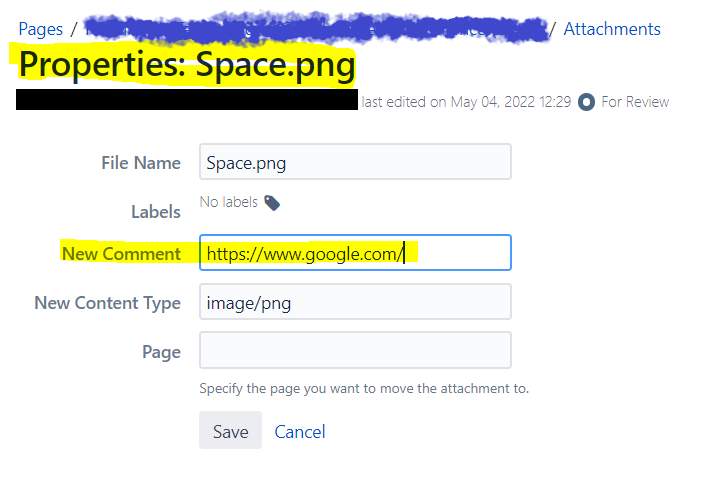Image resolution: width=705 pixels, height=491 pixels.
Task: Click the New Content Type label
Action: [x=107, y=303]
